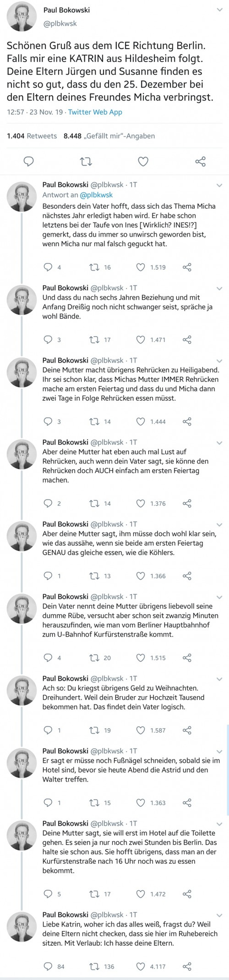Image resolution: width=229 pixels, height=980 pixels.
Task: Share the Dreihundert Geld zu Weihnachten tweet
Action: pyautogui.click(x=187, y=730)
